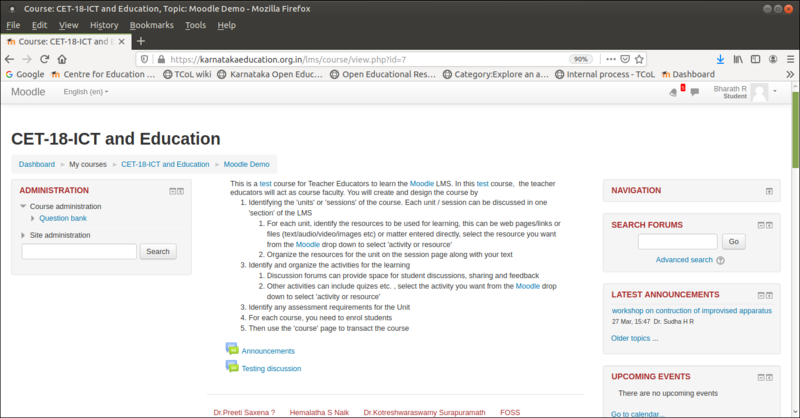Image resolution: width=800 pixels, height=418 pixels.
Task: Click the Search button in Administration
Action: coord(158,251)
